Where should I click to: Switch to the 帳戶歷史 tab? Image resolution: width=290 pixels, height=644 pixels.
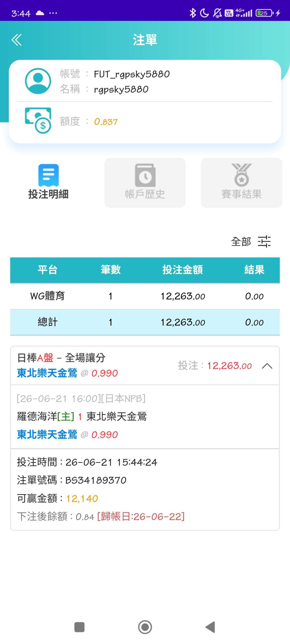(x=145, y=183)
